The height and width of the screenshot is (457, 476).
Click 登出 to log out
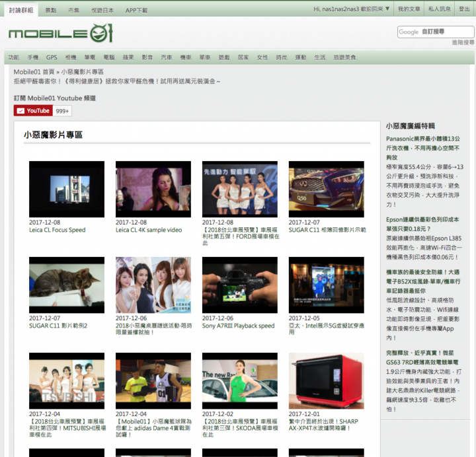pos(464,9)
